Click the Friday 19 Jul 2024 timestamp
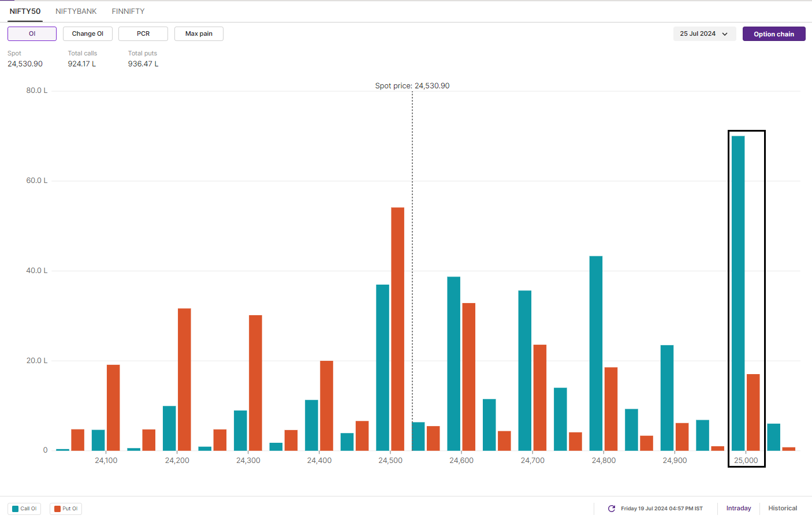 (662, 509)
